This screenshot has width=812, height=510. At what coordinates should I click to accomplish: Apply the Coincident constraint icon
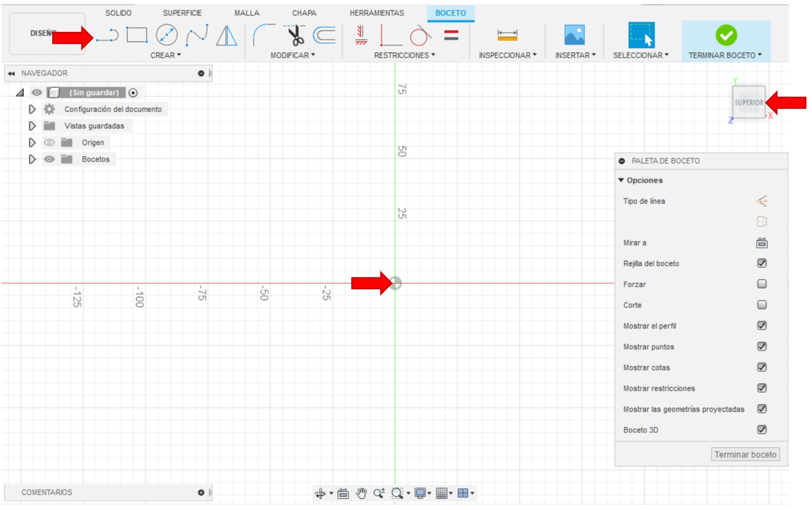click(x=361, y=36)
